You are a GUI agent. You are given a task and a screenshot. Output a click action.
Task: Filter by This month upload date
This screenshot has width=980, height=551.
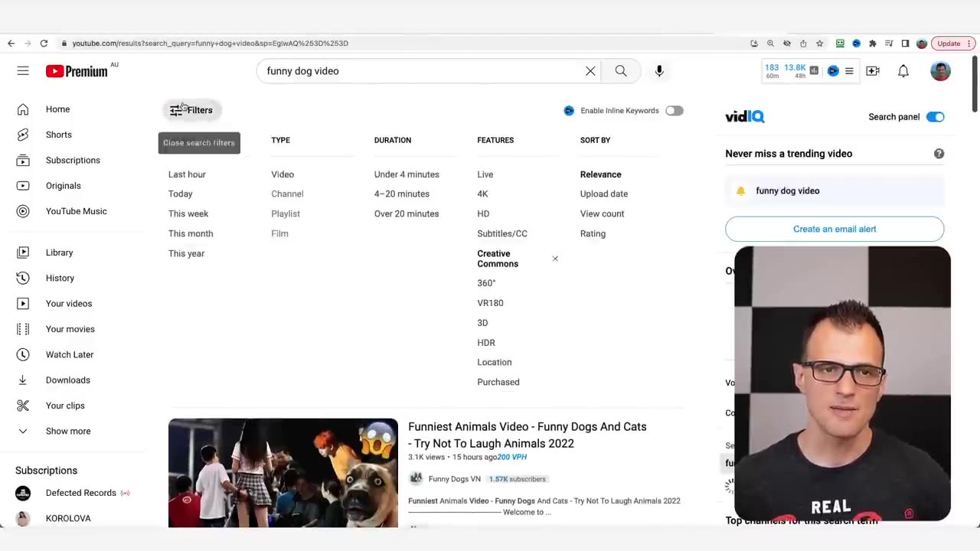[x=191, y=234]
